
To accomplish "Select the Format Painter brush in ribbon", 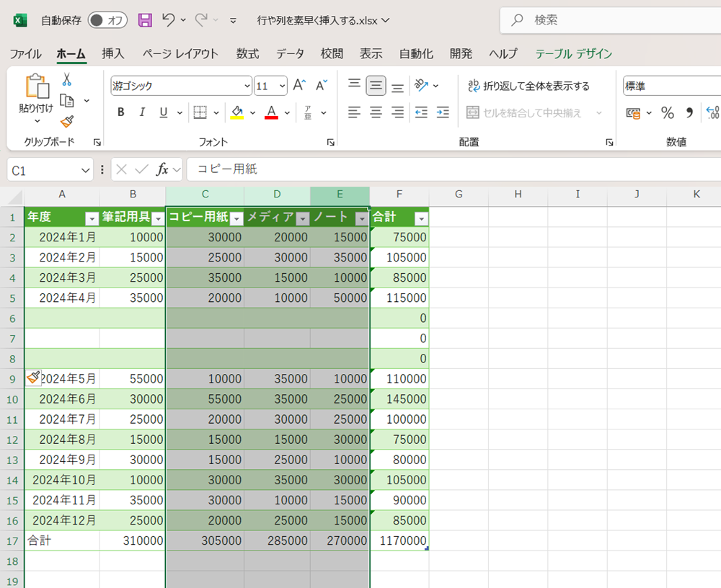I will tap(67, 122).
